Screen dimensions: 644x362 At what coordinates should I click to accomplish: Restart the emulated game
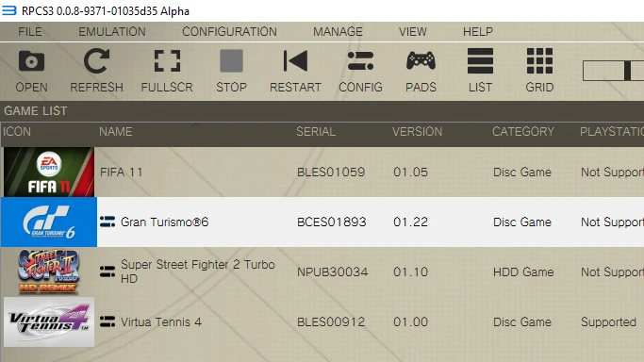pos(295,61)
